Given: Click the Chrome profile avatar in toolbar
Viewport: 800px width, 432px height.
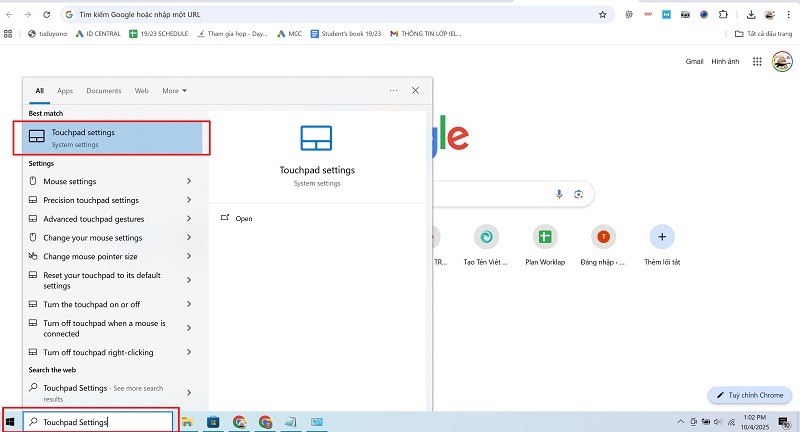Looking at the screenshot, I should (x=770, y=15).
